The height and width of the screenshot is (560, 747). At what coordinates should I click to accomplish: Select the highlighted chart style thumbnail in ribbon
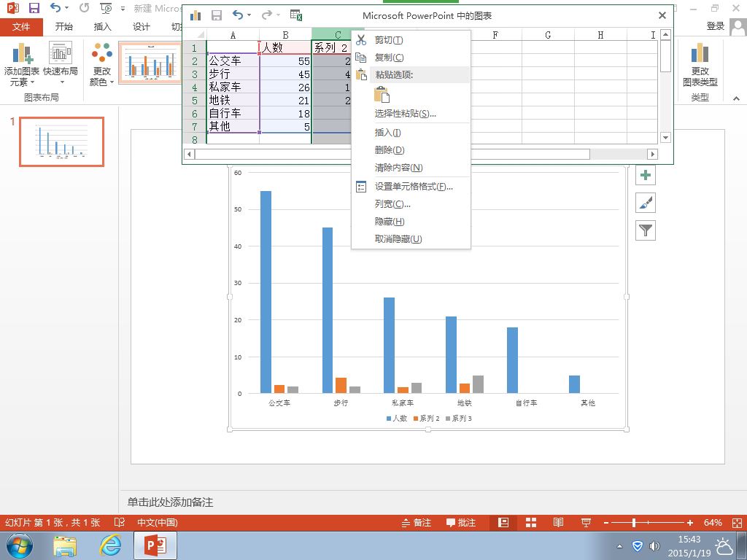point(150,62)
